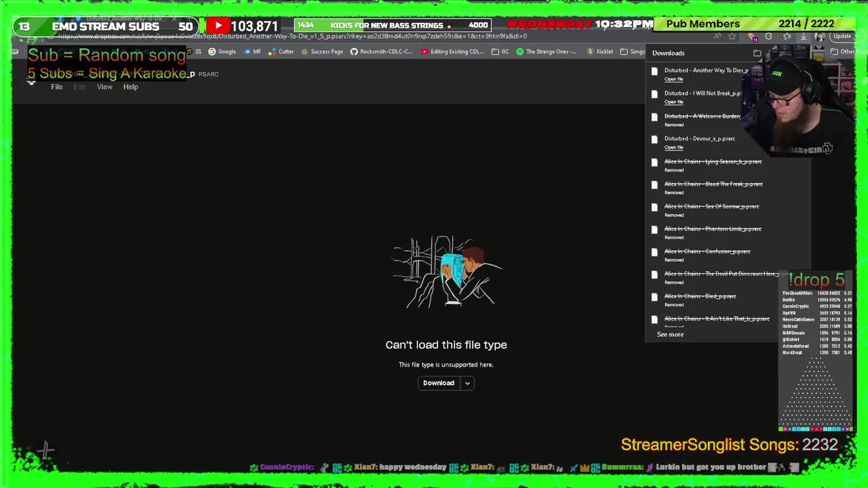Open the MF bookmark
Image resolution: width=868 pixels, height=488 pixels.
click(x=252, y=52)
